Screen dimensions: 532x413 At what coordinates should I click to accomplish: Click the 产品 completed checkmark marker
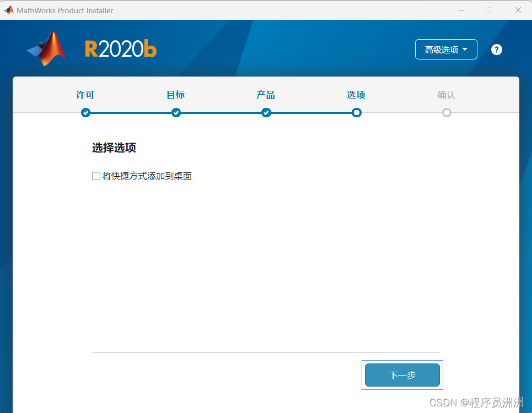tap(266, 112)
